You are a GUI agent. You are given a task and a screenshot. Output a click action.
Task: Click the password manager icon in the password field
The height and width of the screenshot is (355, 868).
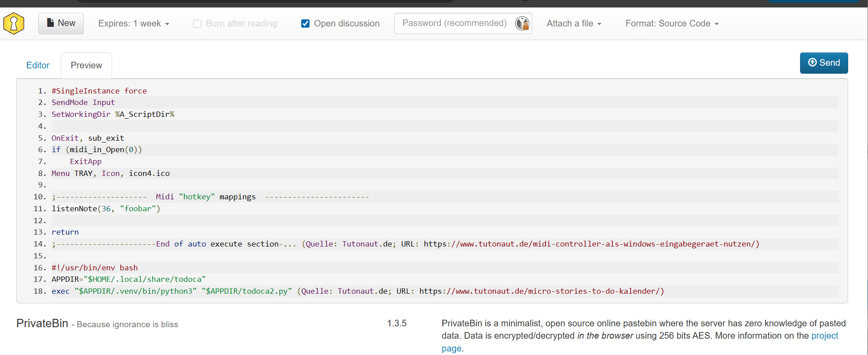point(522,23)
